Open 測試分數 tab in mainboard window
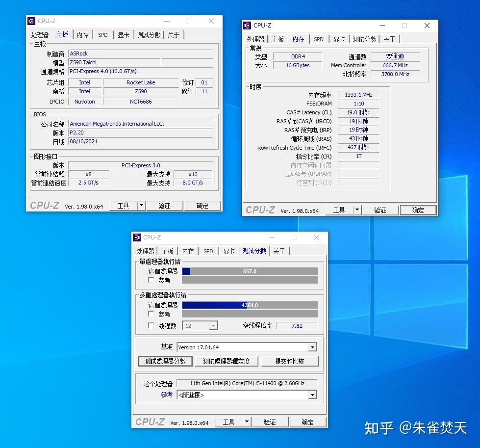The image size is (480, 448). click(149, 35)
